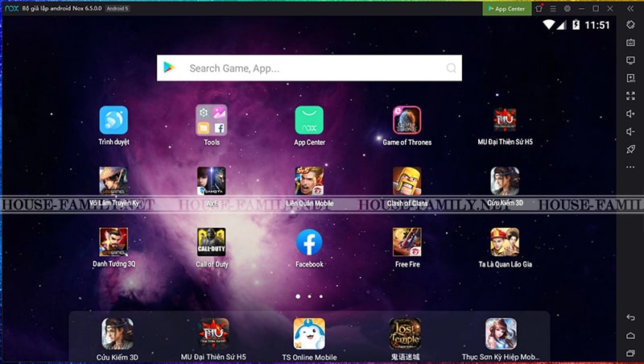The width and height of the screenshot is (644, 364).
Task: Click the Nox logo in title bar
Action: point(11,8)
